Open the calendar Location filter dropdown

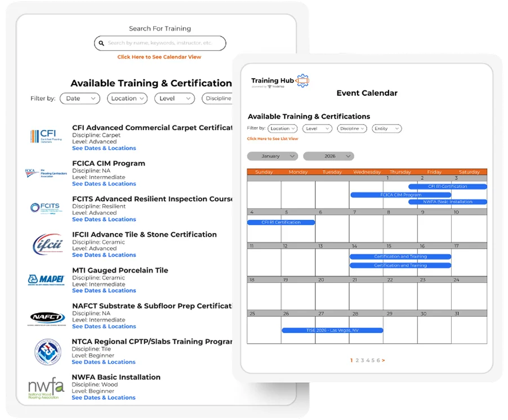[x=283, y=128]
